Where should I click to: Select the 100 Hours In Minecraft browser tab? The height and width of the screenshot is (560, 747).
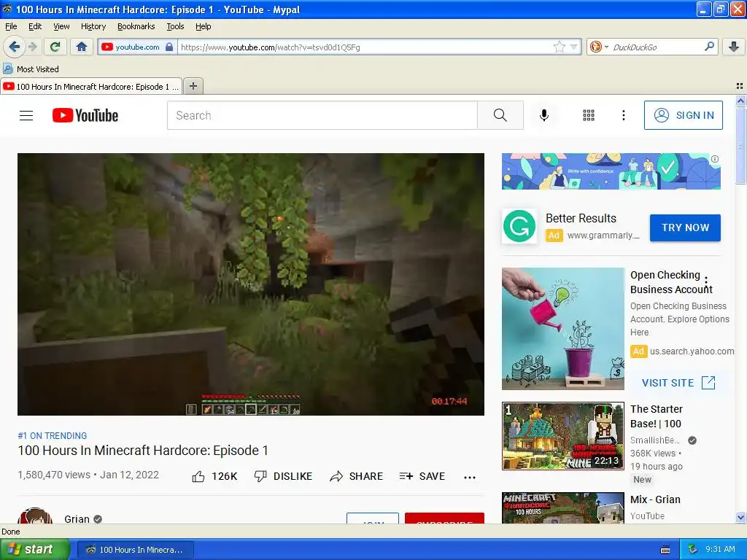coord(91,86)
